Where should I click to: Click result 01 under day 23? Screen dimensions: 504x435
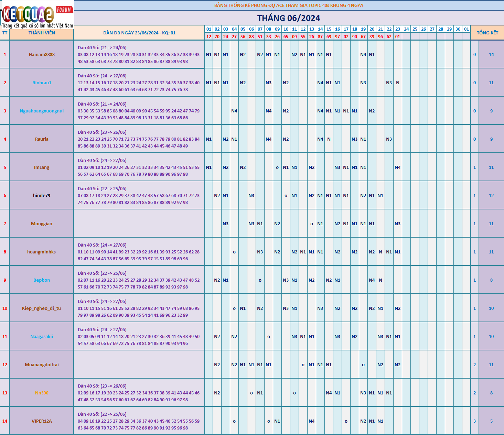(x=398, y=36)
